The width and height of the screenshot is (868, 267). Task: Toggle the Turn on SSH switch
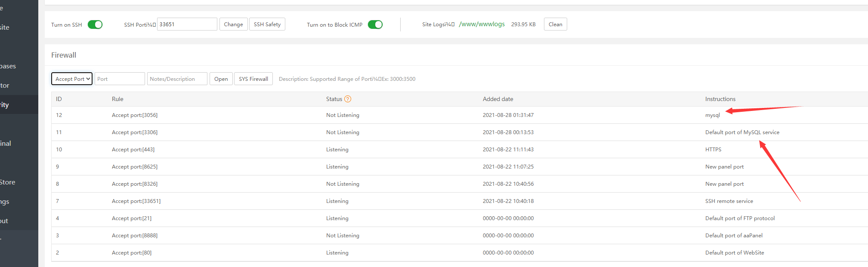95,25
